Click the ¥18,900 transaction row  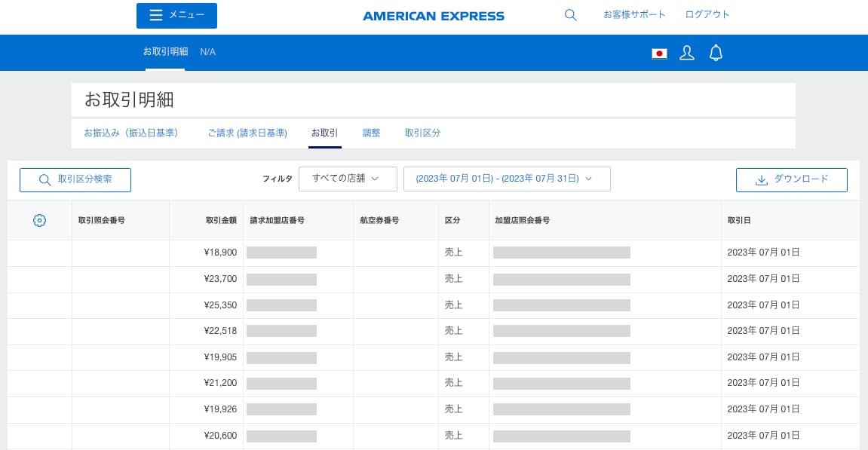(220, 253)
